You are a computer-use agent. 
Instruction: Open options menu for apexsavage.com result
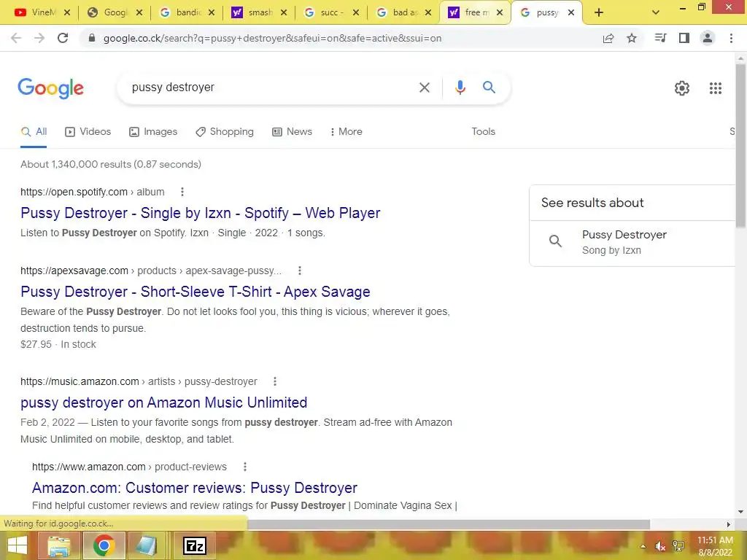coord(299,271)
